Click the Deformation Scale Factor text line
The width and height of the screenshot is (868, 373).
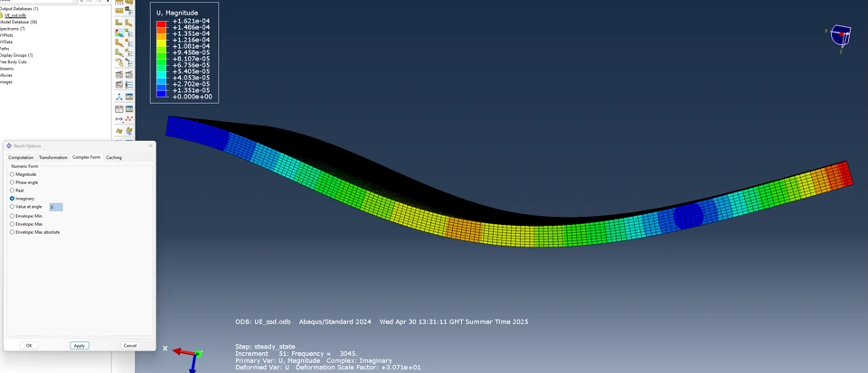tap(327, 368)
